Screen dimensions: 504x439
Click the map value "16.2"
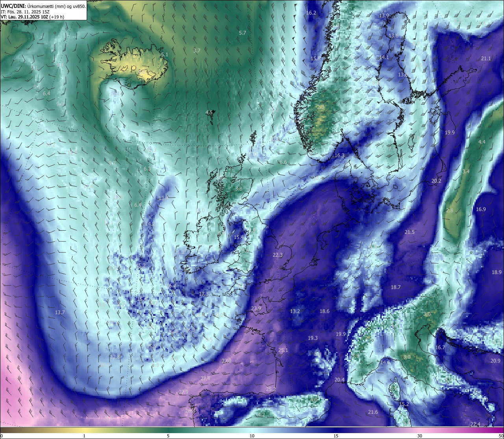click(311, 13)
